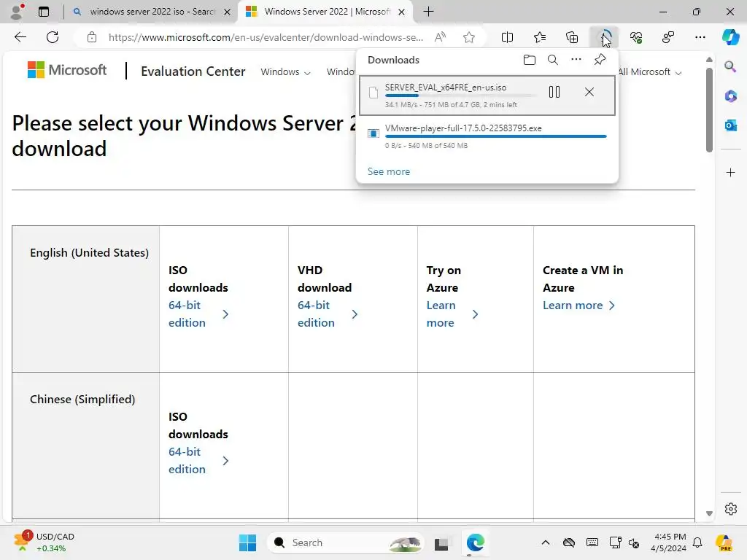Click See more in Downloads panel
The width and height of the screenshot is (747, 560).
coord(389,171)
